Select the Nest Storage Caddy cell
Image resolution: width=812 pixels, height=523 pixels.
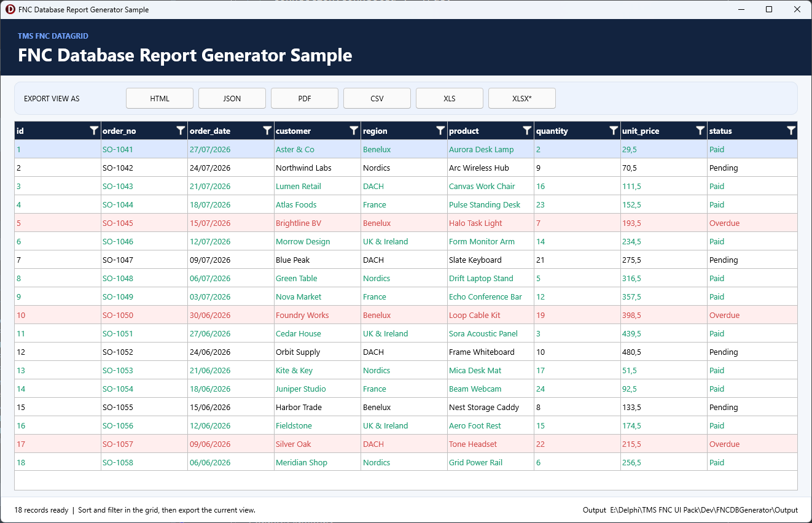491,407
